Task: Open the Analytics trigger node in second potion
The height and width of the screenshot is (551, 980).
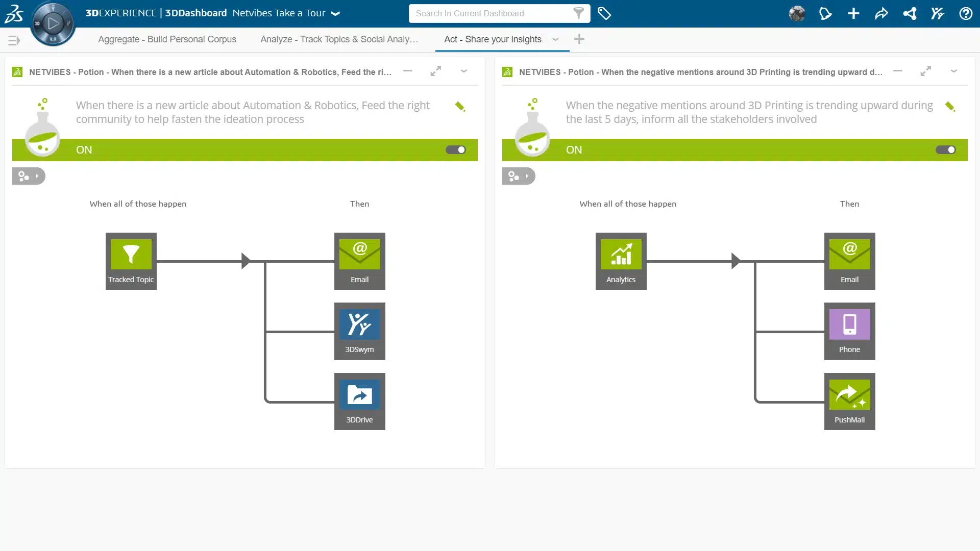Action: pos(621,261)
